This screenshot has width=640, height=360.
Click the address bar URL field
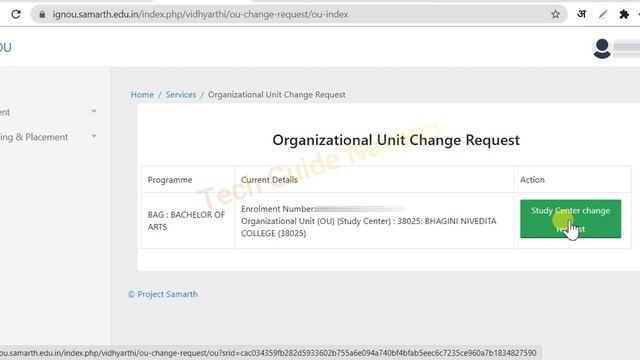tap(299, 14)
